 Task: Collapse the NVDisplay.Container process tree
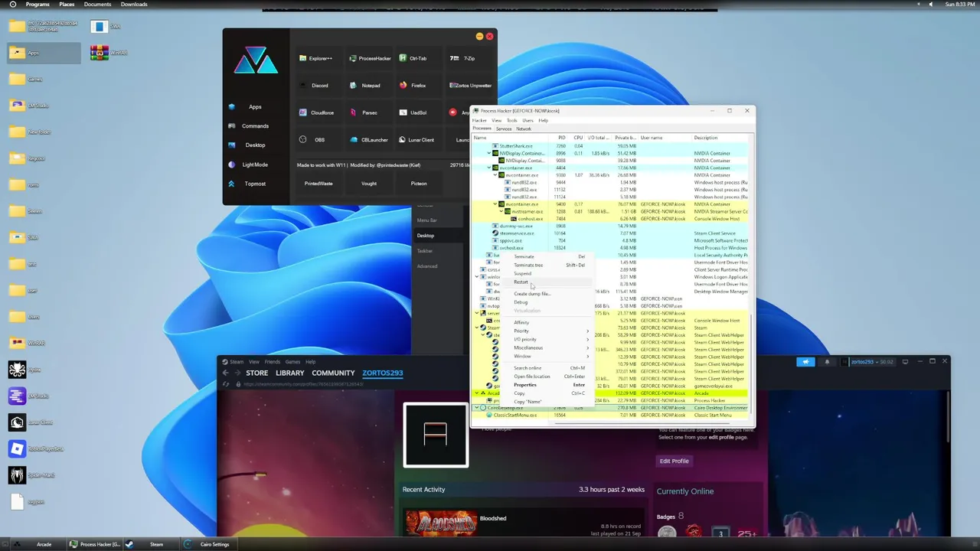(x=489, y=153)
